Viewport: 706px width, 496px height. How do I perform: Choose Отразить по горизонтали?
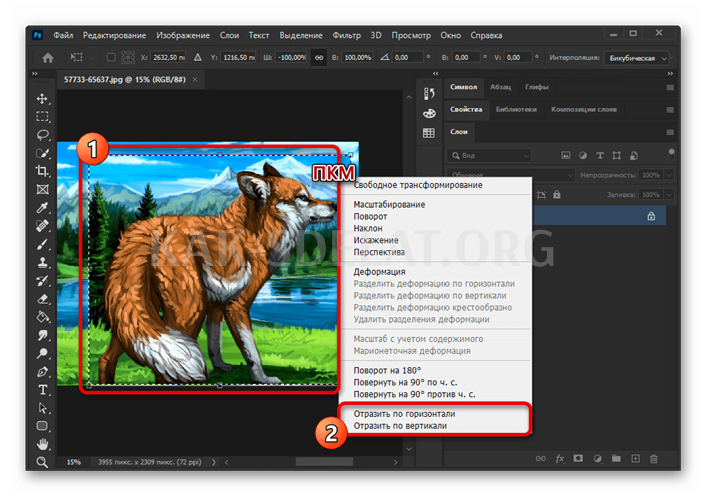tap(404, 414)
